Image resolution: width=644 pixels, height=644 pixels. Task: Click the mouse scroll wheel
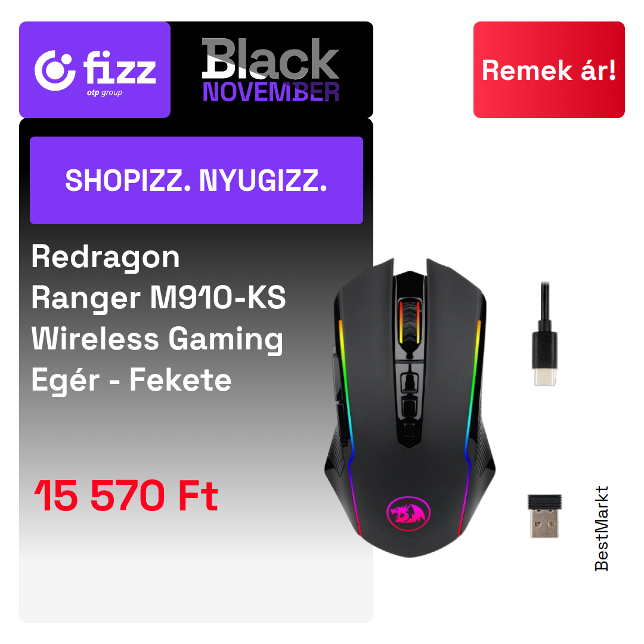pyautogui.click(x=410, y=321)
